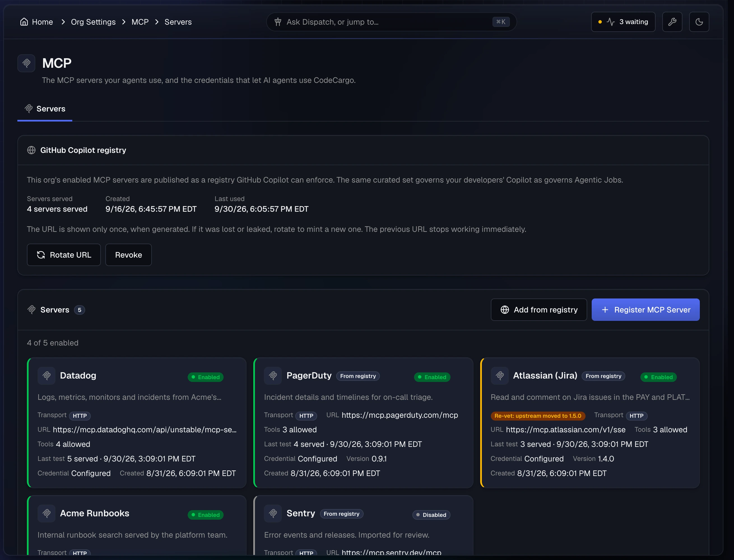Click the PagerDuty URL https://mcp.pagerduty.com/mcp
Image resolution: width=734 pixels, height=560 pixels.
pyautogui.click(x=399, y=415)
